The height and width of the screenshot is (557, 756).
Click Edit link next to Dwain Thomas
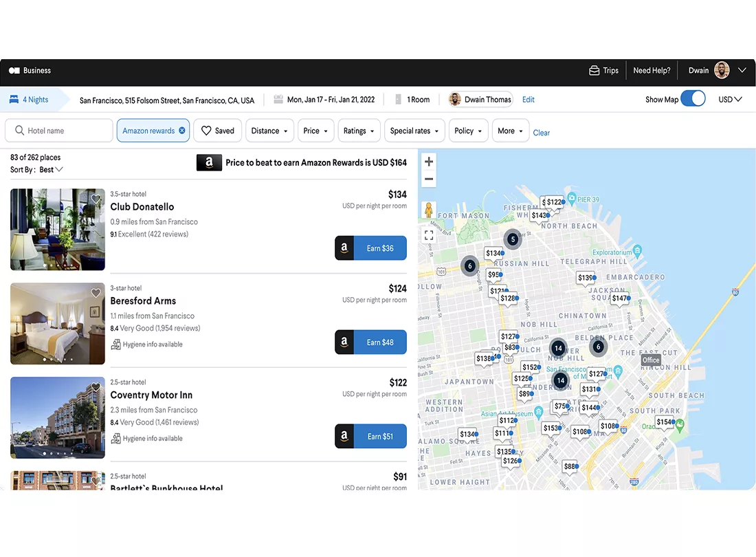click(529, 99)
